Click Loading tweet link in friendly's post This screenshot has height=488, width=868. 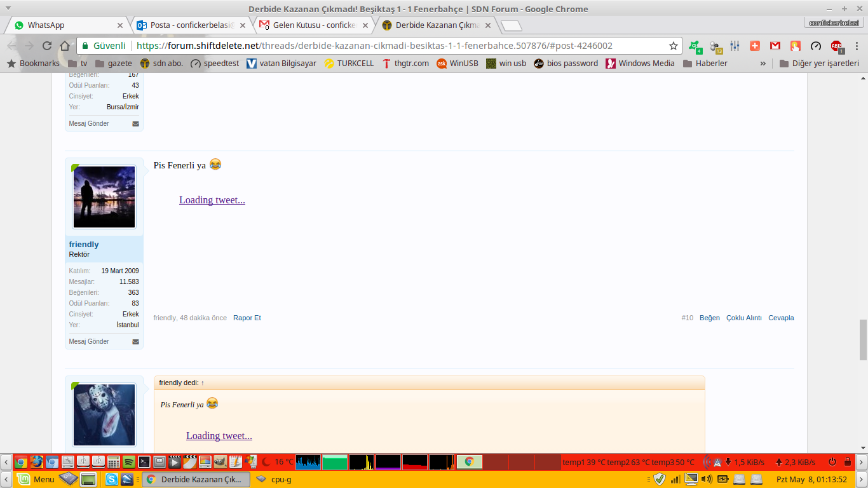[x=212, y=200]
